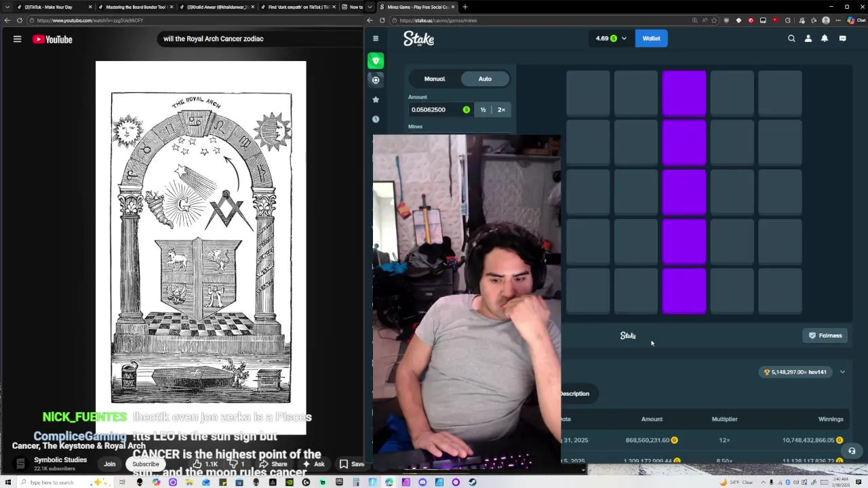Click the 868,560,231.60 amount cell

tap(652, 440)
